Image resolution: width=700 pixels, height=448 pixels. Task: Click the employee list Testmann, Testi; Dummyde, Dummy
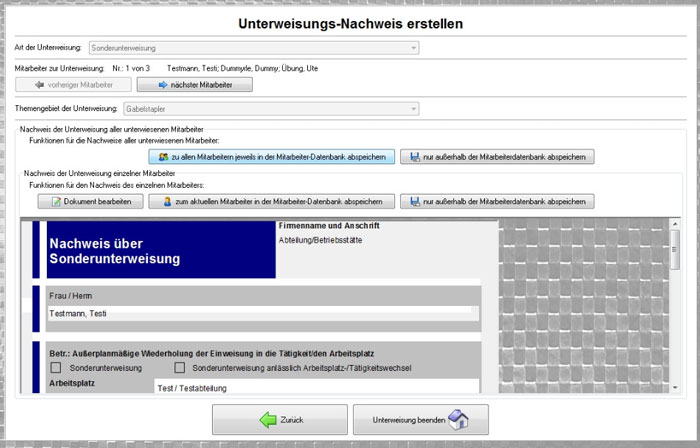[x=242, y=68]
